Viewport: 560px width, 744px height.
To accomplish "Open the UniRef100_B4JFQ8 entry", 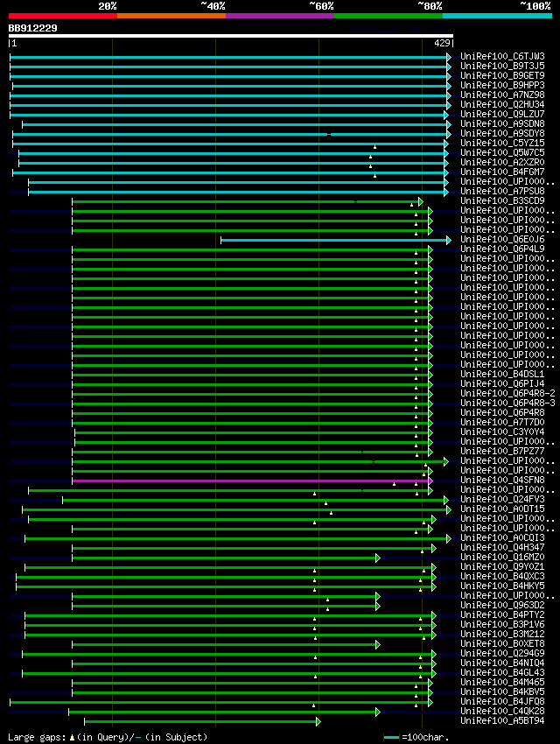I will [x=502, y=702].
